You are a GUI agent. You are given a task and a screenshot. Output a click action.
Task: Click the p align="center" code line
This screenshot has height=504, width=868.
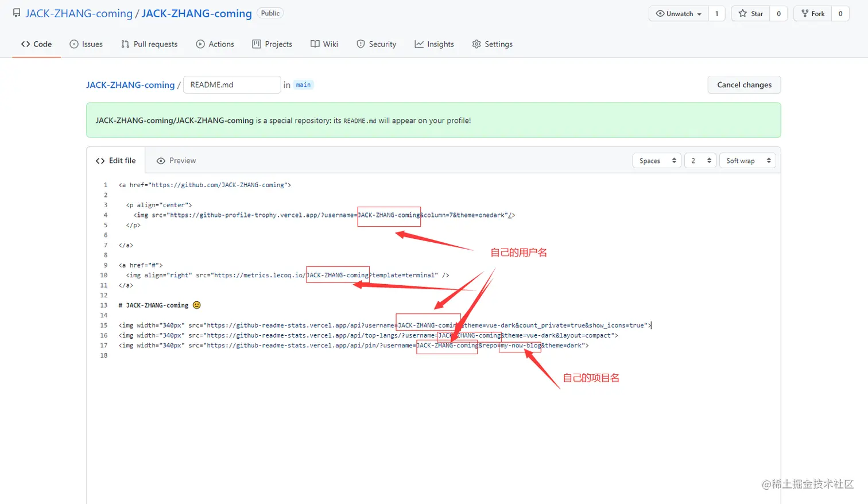(x=159, y=205)
